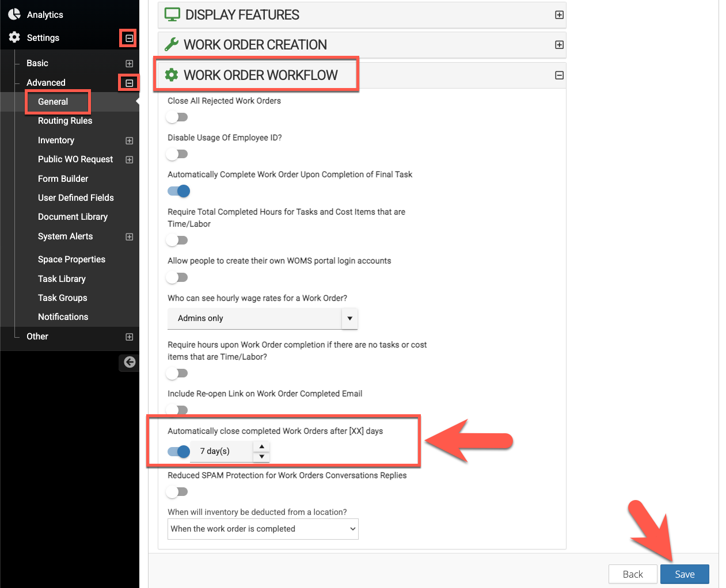Enable Close All Rejected Work Orders toggle

pos(177,117)
